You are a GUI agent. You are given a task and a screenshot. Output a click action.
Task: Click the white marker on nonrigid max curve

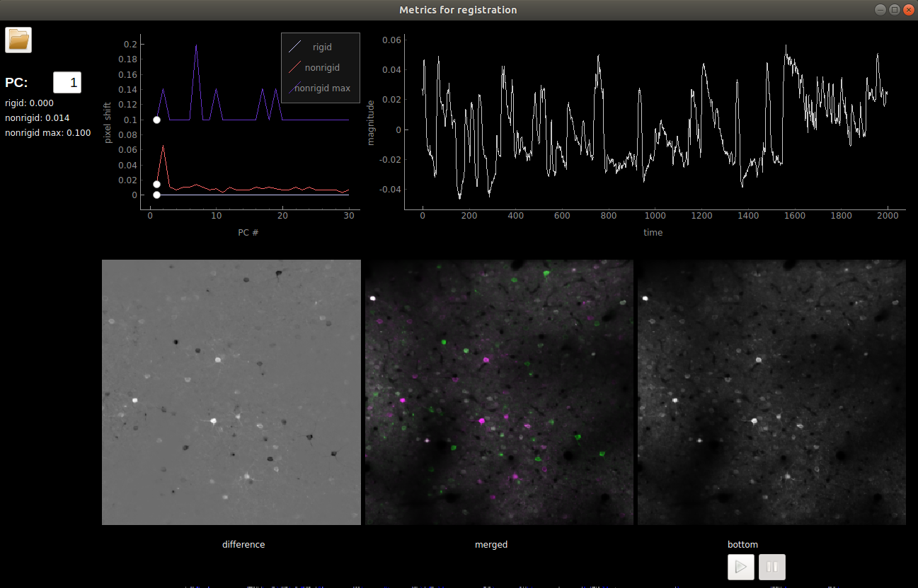coord(156,120)
